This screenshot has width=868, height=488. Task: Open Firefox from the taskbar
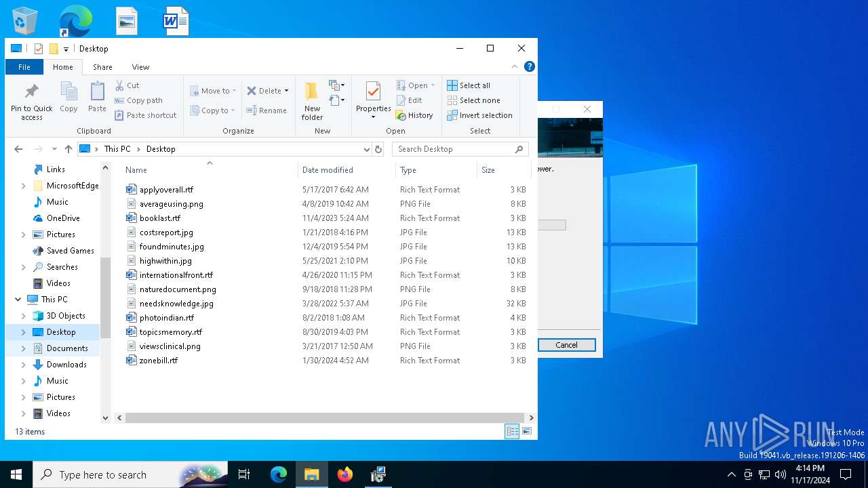point(345,474)
